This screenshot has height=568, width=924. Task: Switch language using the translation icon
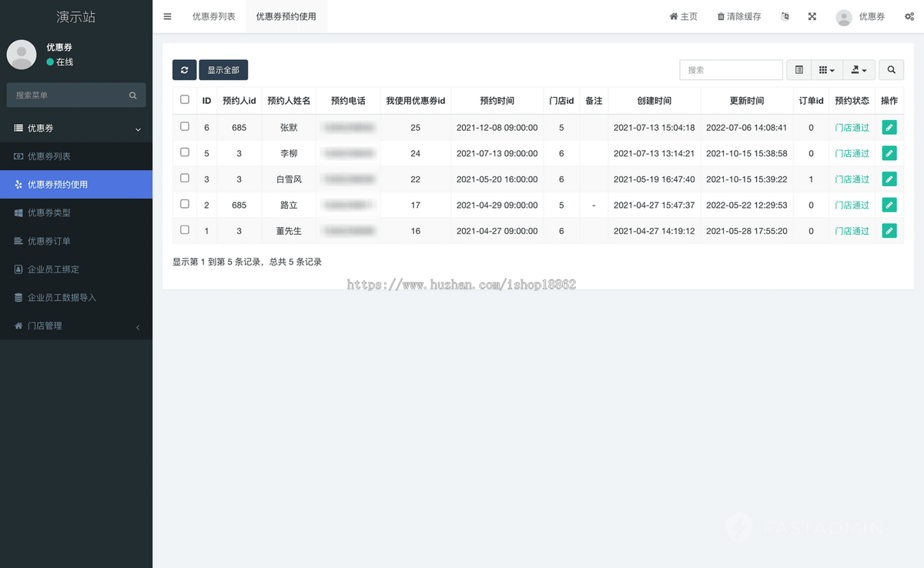coord(785,16)
